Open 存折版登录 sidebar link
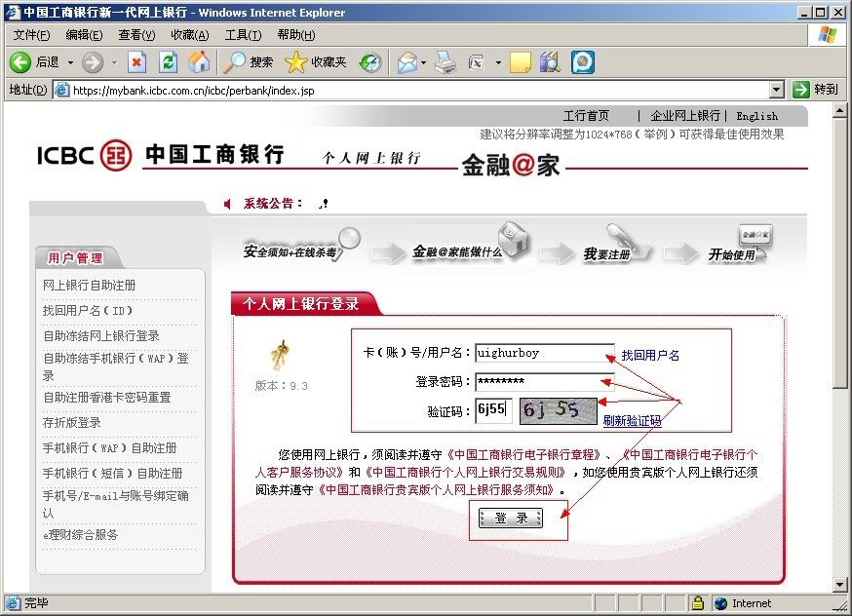This screenshot has height=616, width=852. click(x=72, y=423)
